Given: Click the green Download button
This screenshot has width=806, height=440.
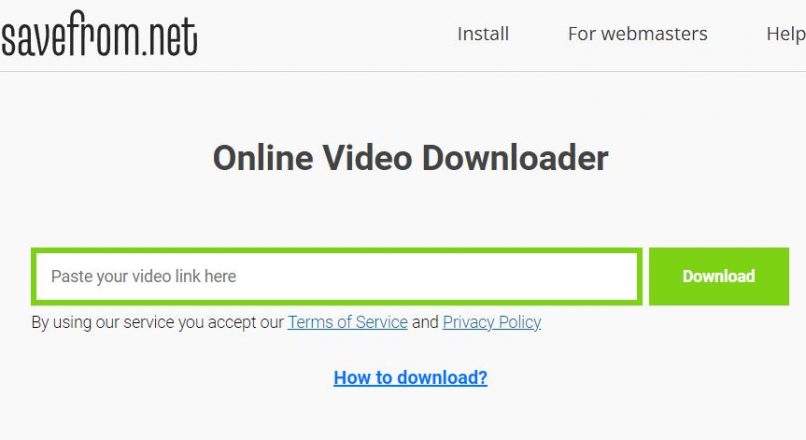Looking at the screenshot, I should (x=719, y=277).
